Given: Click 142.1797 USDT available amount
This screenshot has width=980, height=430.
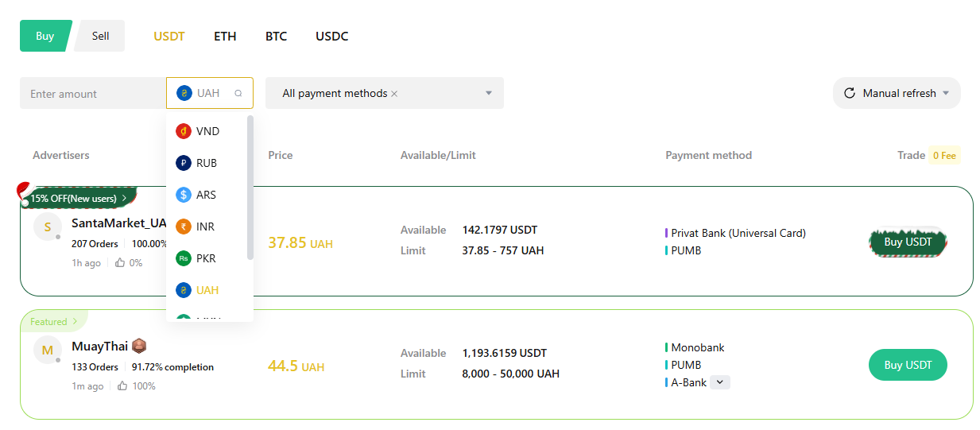Looking at the screenshot, I should pyautogui.click(x=500, y=230).
